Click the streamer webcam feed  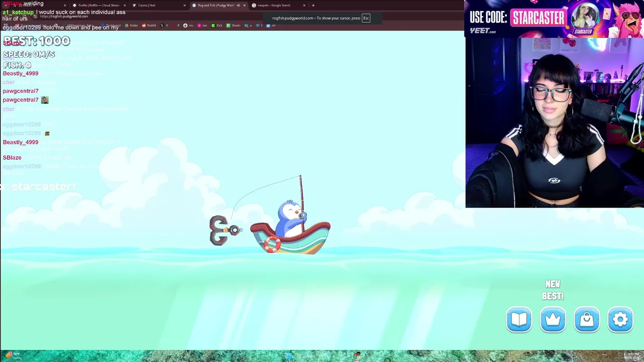coord(554,123)
